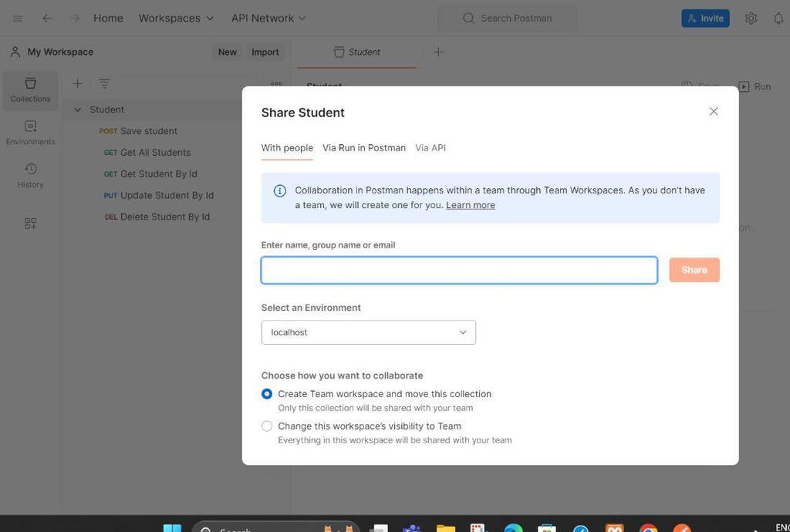Screen dimensions: 790x532
Task: Click the Learn more link
Action: [x=471, y=205]
